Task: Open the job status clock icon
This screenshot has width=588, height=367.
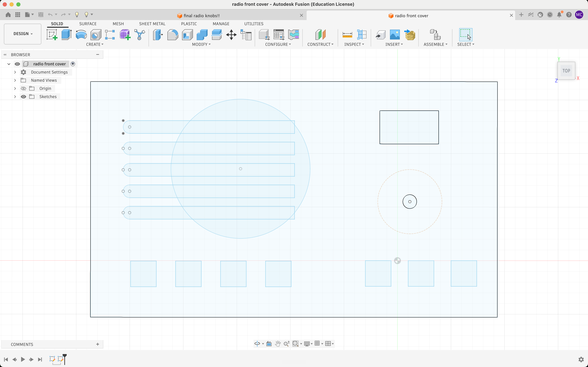Action: (550, 15)
